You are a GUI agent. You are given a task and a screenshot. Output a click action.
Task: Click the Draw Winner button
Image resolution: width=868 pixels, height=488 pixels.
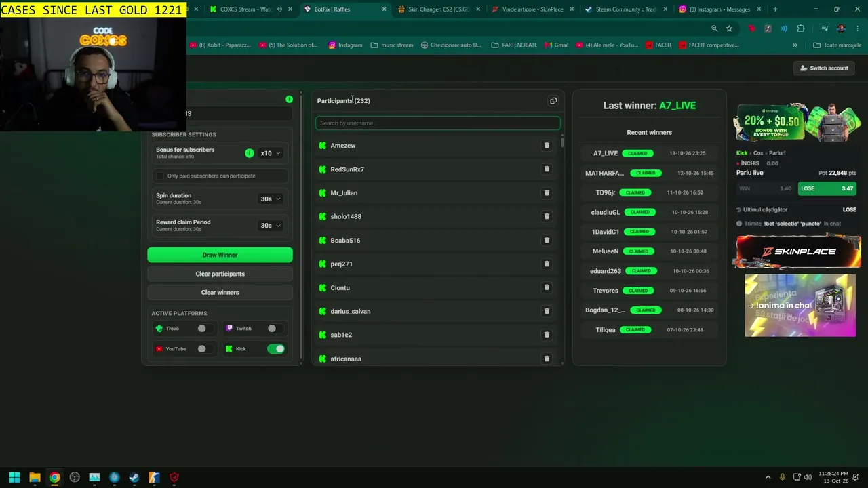[220, 256]
